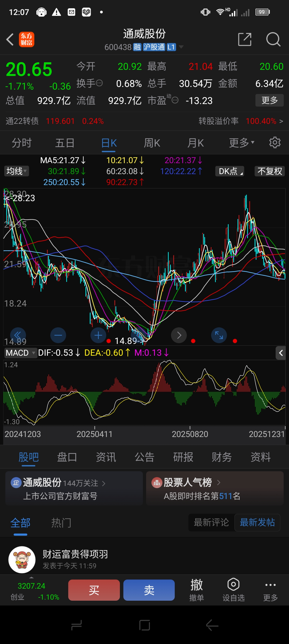The height and width of the screenshot is (644, 289).
Task: Expand 转股溢价率 details arrow
Action: point(281,121)
